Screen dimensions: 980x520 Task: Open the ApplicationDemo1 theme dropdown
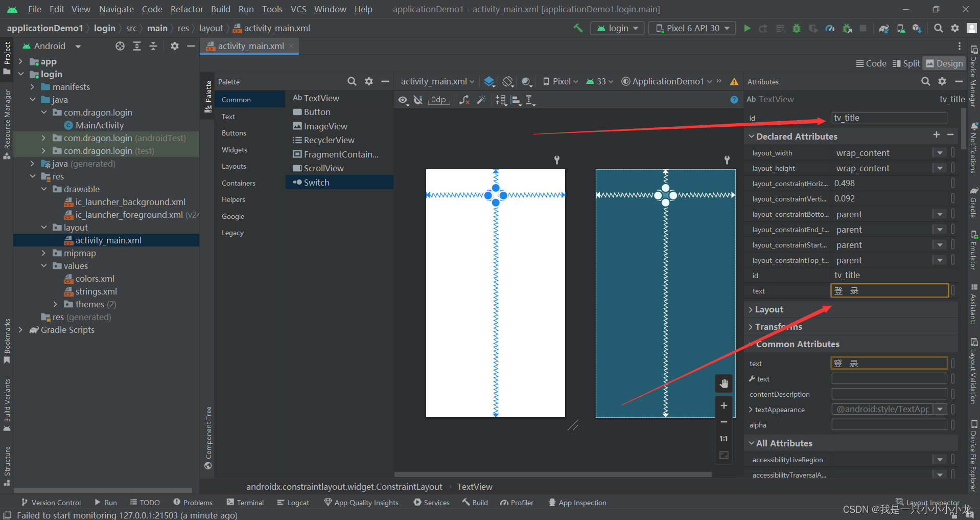(x=666, y=81)
